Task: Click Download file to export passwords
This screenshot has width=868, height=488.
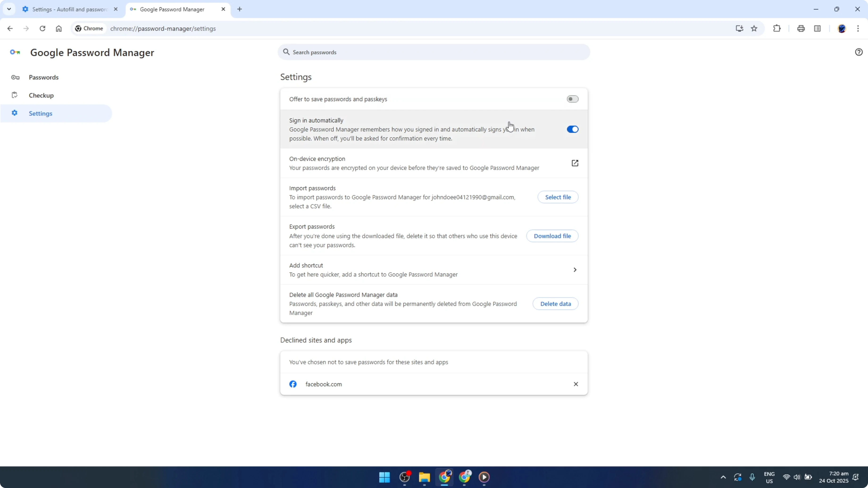Action: pos(552,236)
